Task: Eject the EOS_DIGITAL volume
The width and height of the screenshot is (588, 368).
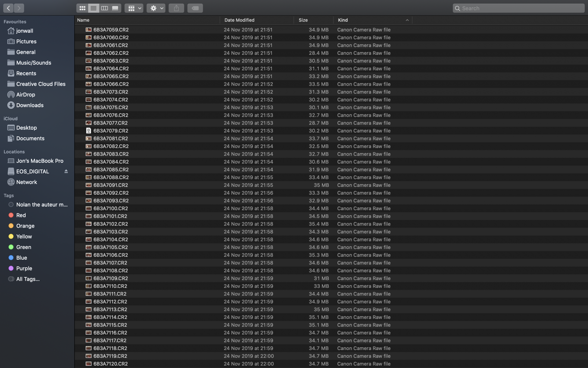Action: (x=66, y=171)
